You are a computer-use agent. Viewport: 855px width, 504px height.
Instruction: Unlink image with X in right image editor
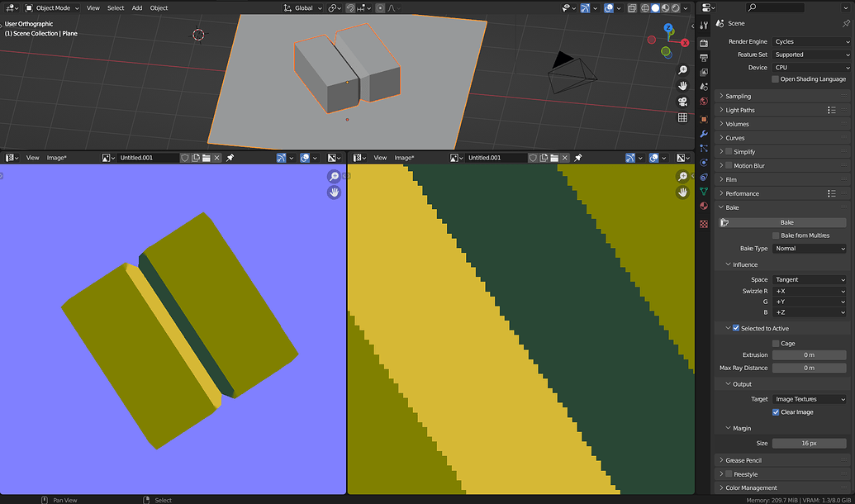[x=564, y=158]
